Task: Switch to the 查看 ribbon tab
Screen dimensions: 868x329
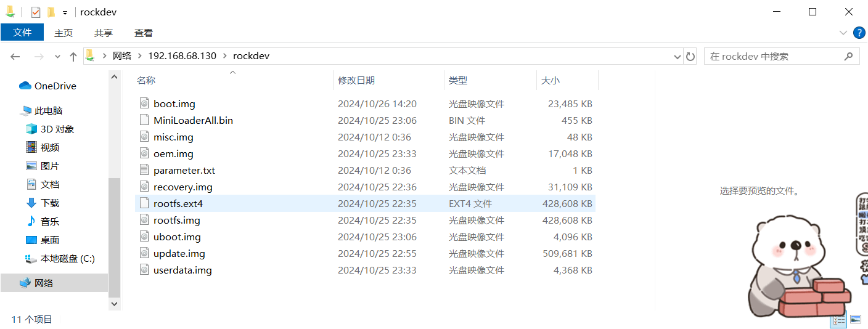Action: [143, 33]
